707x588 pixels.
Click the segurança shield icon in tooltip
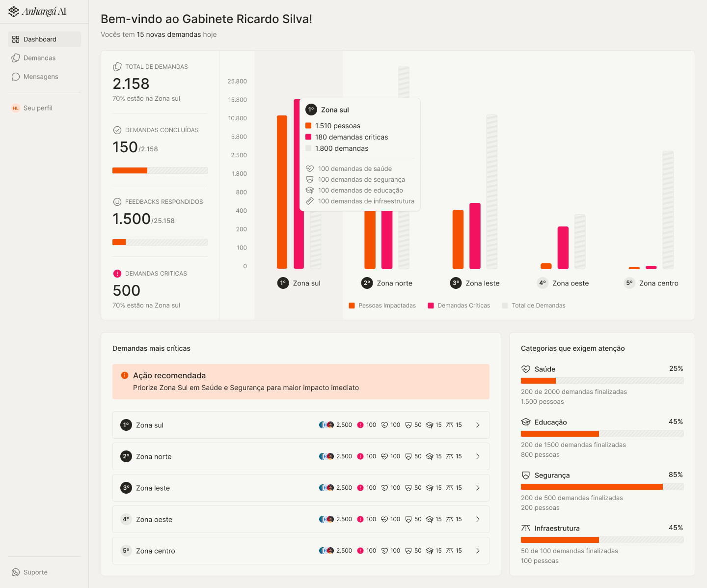click(x=310, y=179)
